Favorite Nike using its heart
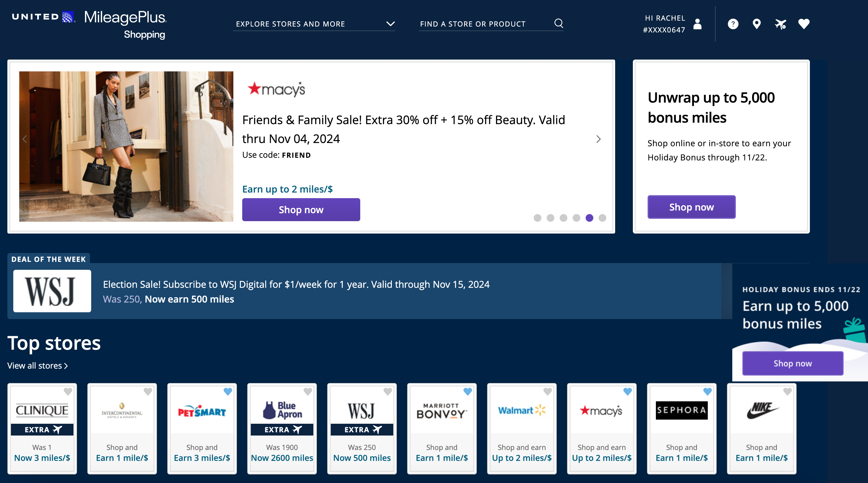Viewport: 868px width, 483px height. click(x=787, y=392)
